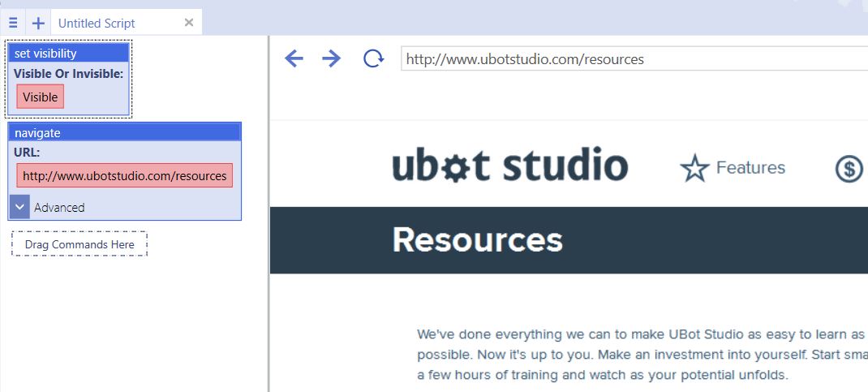Add a new script tab with plus icon
Screen dimensions: 868x392
[x=37, y=23]
